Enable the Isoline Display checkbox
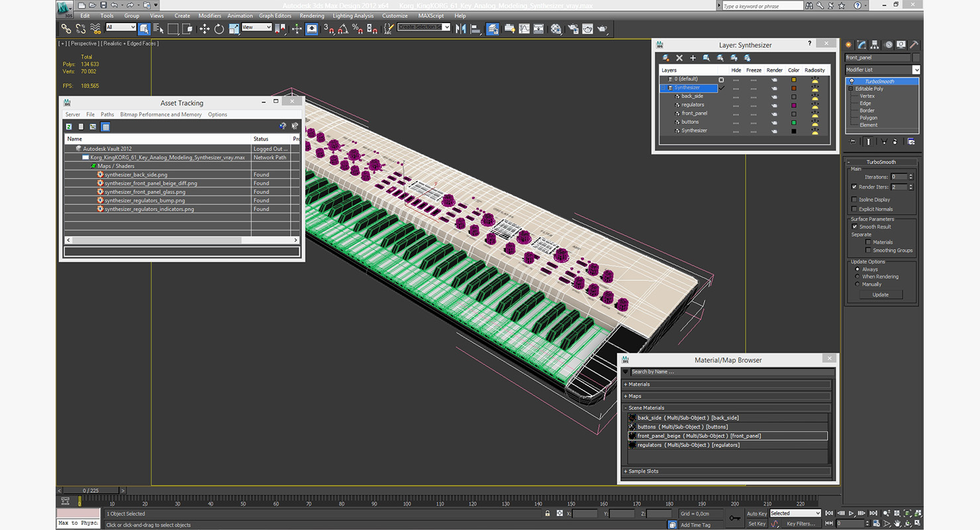Screen dimensions: 980x530 pos(854,199)
